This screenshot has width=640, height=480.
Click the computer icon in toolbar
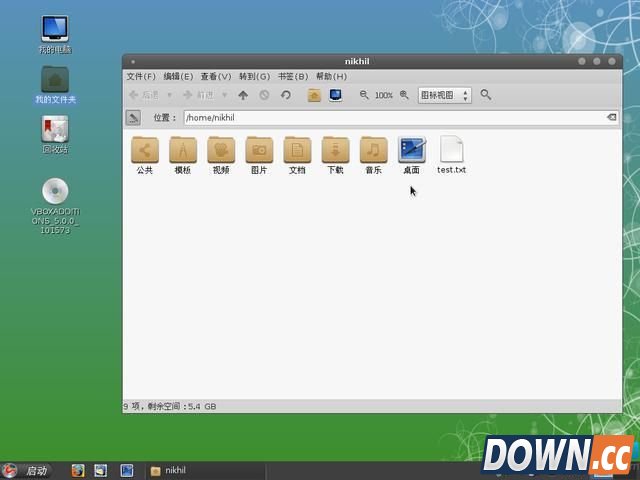[335, 95]
